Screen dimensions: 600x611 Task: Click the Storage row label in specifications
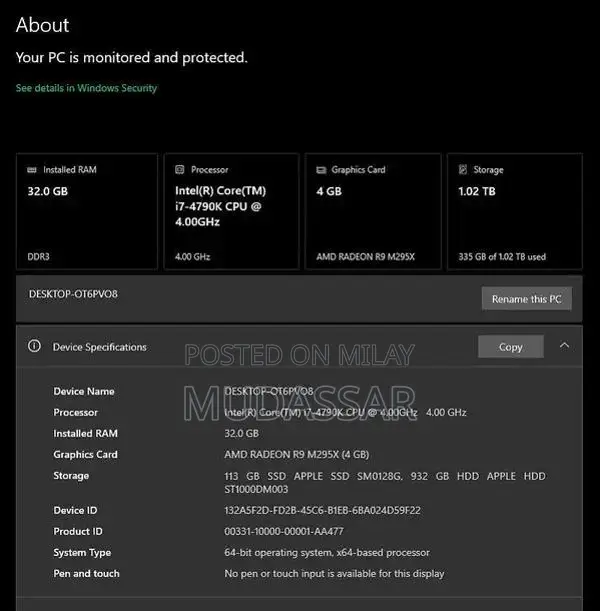point(71,476)
